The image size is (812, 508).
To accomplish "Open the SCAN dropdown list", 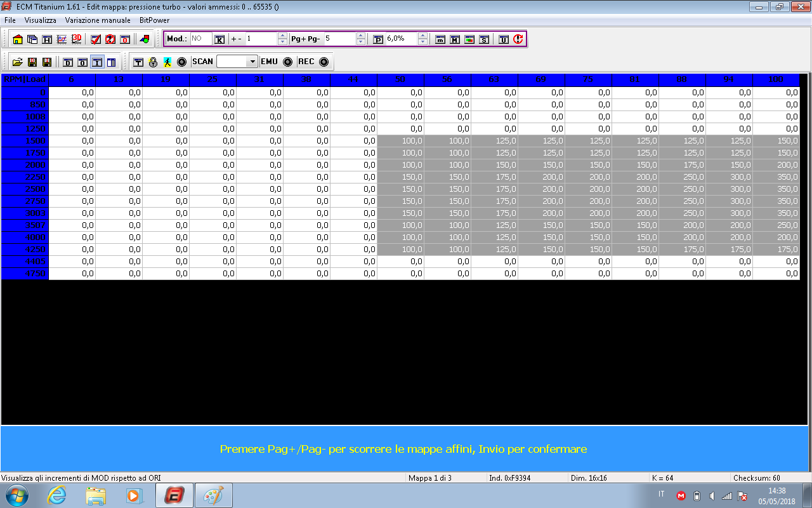I will pyautogui.click(x=252, y=62).
